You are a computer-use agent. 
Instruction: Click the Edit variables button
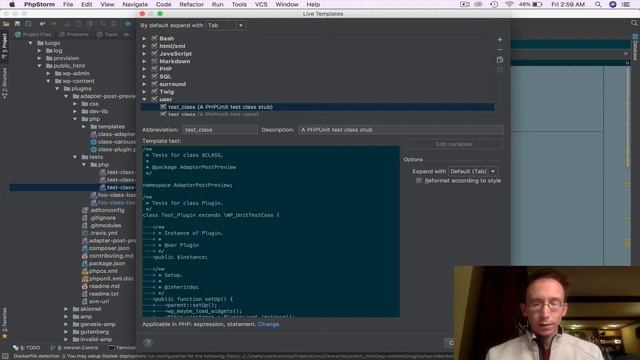(453, 144)
